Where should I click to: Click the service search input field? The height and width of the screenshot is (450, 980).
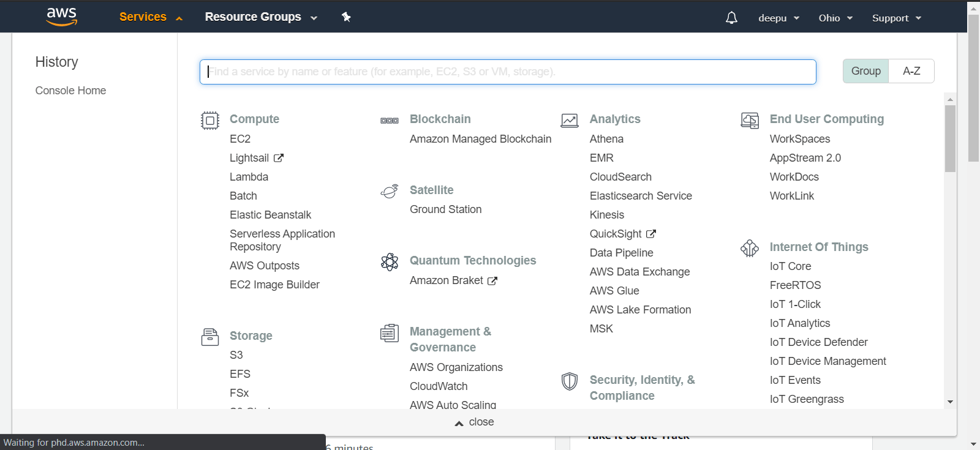pos(508,72)
